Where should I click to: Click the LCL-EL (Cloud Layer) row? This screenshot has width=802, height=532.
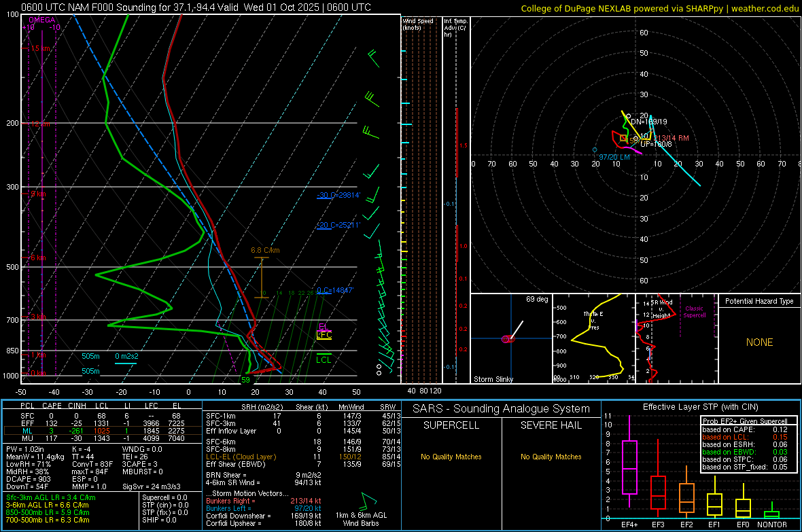pyautogui.click(x=302, y=457)
